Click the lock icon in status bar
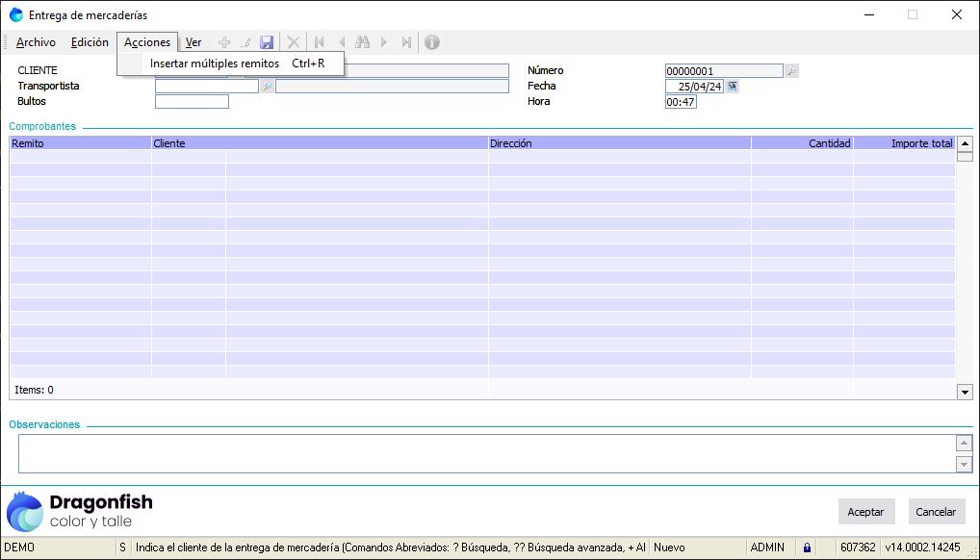Image resolution: width=980 pixels, height=560 pixels. (807, 547)
